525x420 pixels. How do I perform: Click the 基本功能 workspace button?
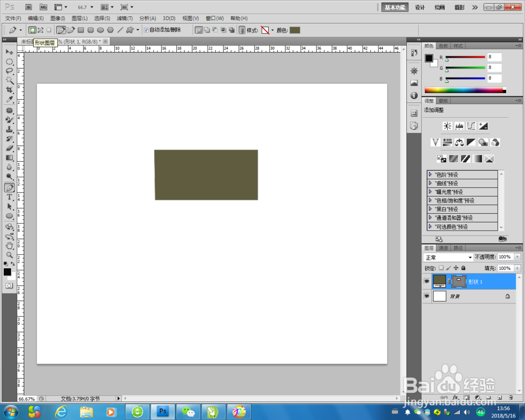(x=395, y=7)
